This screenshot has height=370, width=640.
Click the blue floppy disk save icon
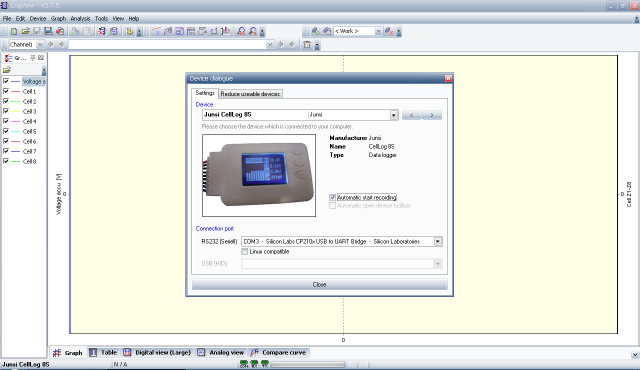48,31
